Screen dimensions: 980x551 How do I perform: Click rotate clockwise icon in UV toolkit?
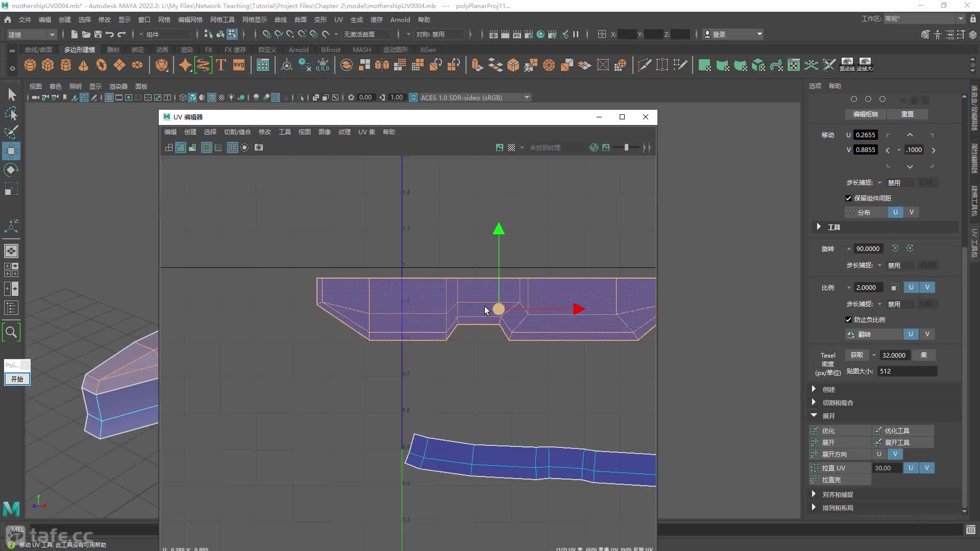(910, 248)
